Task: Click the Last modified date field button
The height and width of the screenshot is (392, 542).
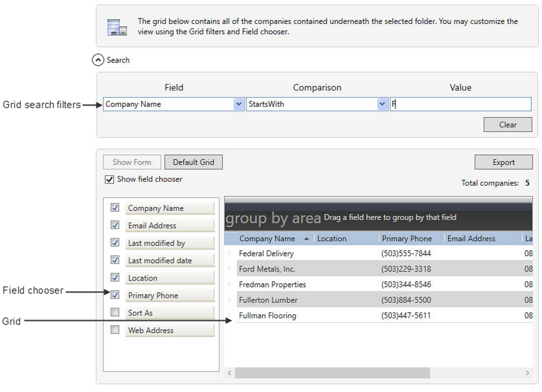Action: [x=170, y=260]
